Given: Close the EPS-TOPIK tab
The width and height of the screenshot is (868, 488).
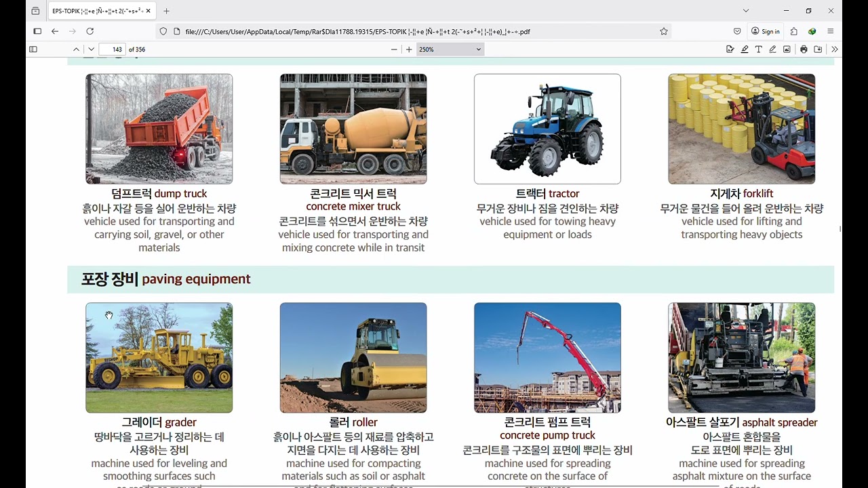Looking at the screenshot, I should [149, 11].
